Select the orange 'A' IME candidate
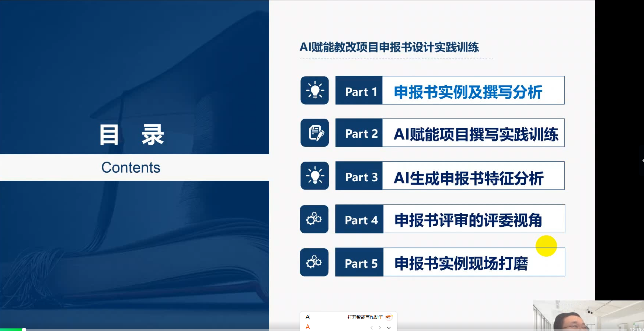Image resolution: width=644 pixels, height=331 pixels. point(308,327)
